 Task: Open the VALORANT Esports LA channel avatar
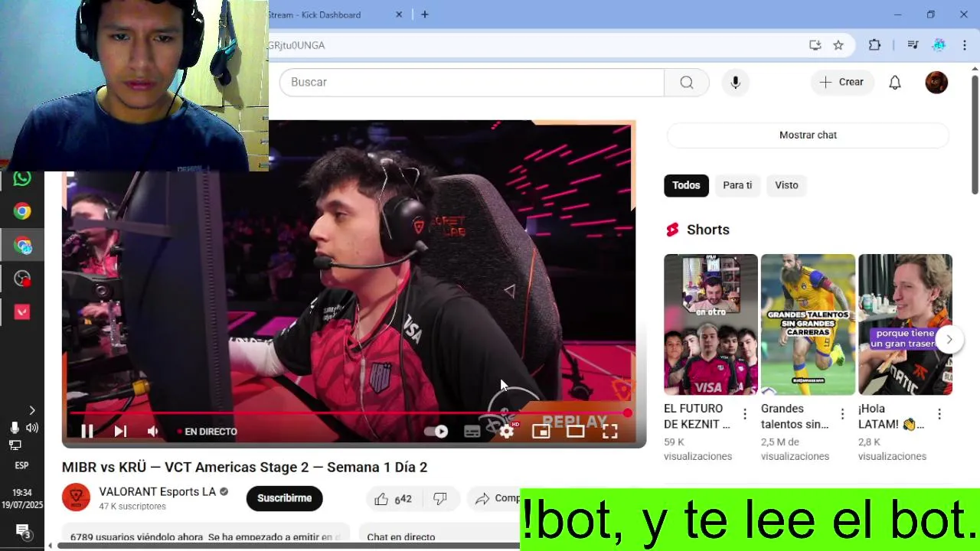click(x=76, y=498)
